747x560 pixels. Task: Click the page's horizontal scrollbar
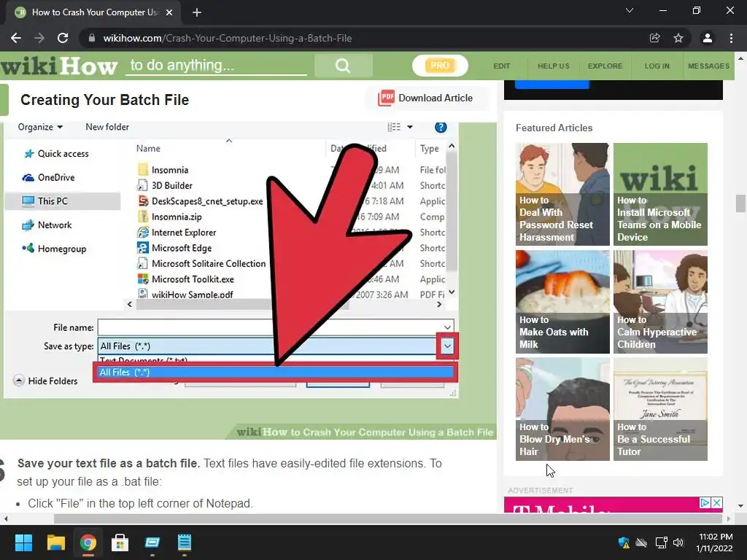point(388,518)
